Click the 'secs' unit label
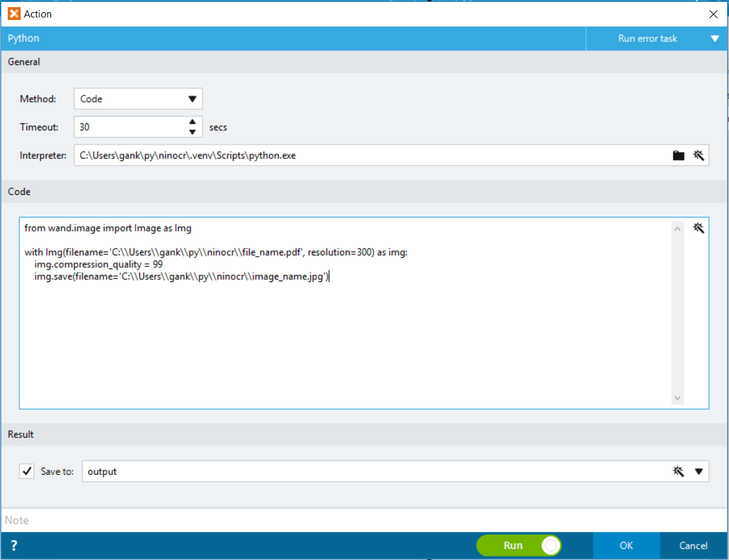729x560 pixels. coord(218,127)
